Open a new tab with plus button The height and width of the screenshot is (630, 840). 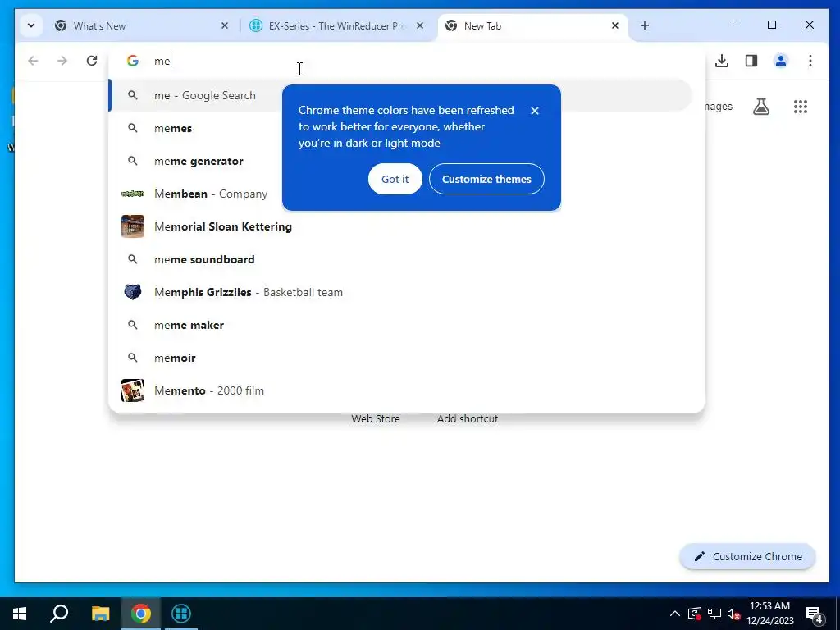(645, 25)
